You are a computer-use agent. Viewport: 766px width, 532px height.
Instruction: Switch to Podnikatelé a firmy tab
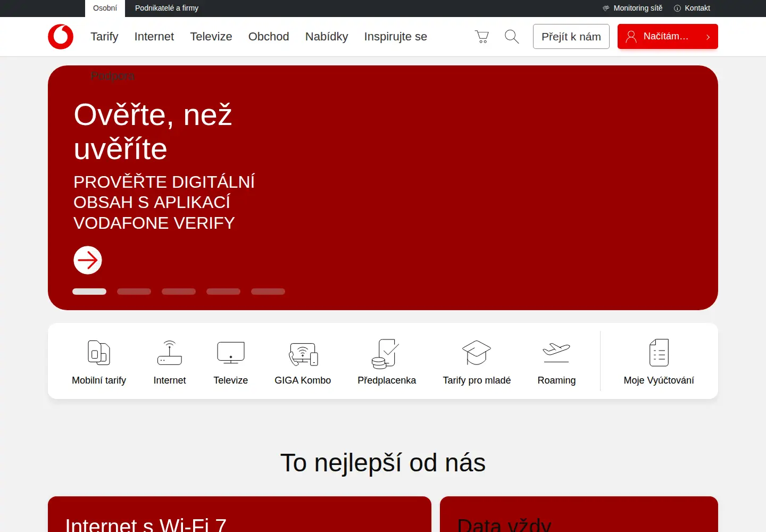(x=166, y=8)
